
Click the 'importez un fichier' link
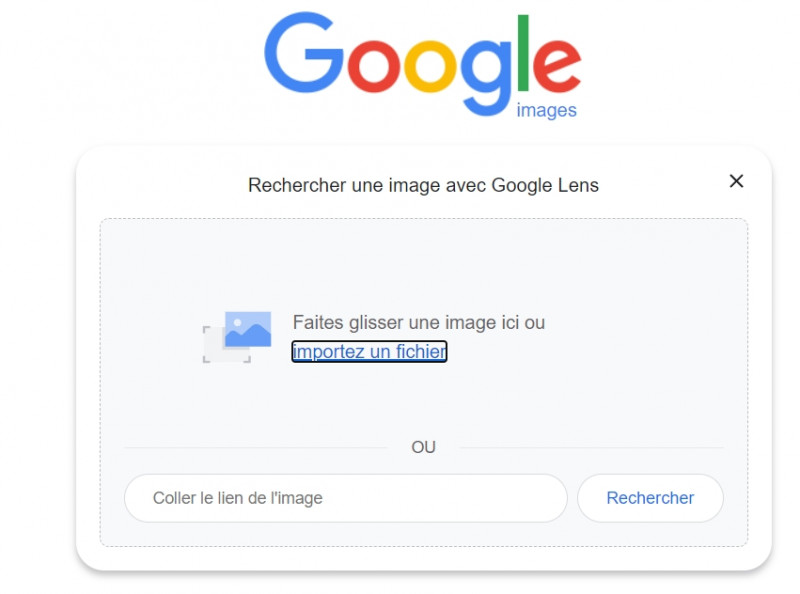[x=369, y=351]
